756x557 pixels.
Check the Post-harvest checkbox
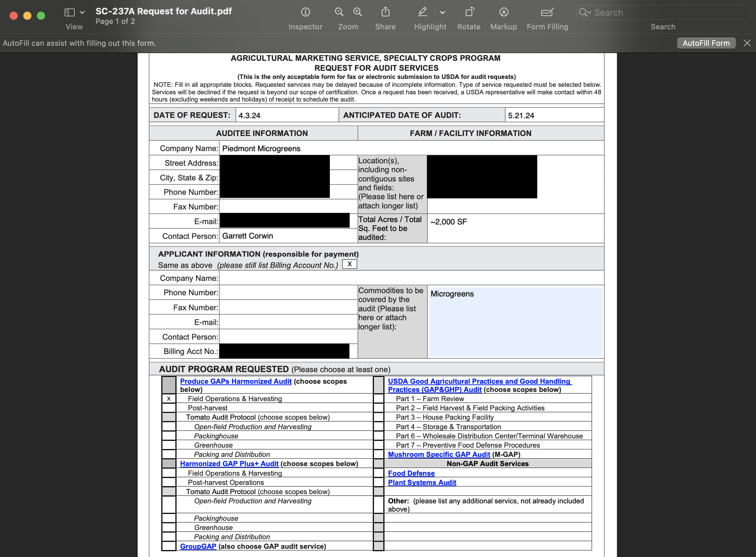pos(168,408)
